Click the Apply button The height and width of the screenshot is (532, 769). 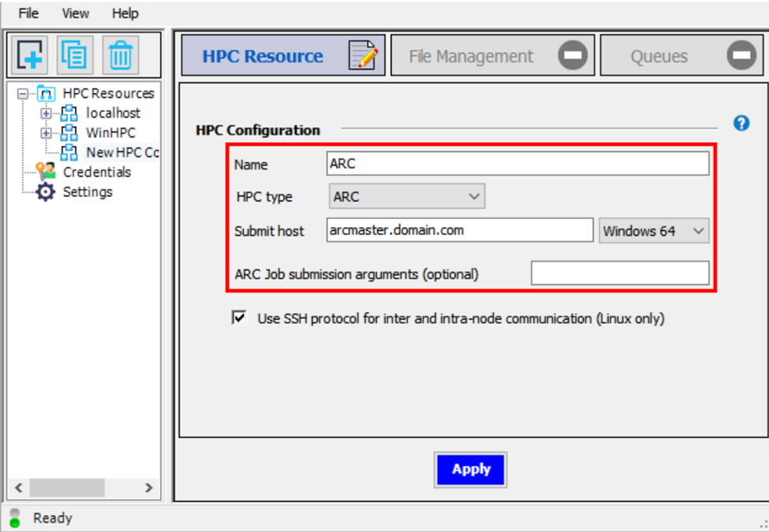click(470, 469)
